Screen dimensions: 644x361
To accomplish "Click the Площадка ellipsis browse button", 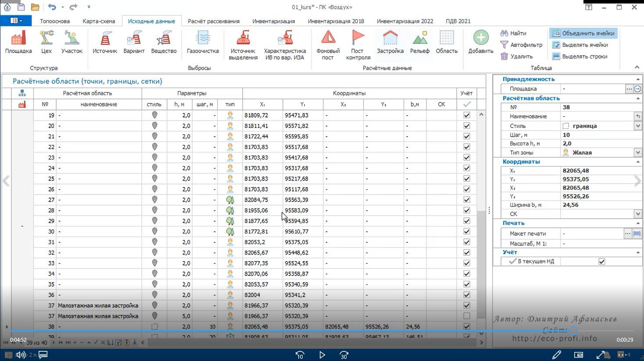I will pos(629,89).
